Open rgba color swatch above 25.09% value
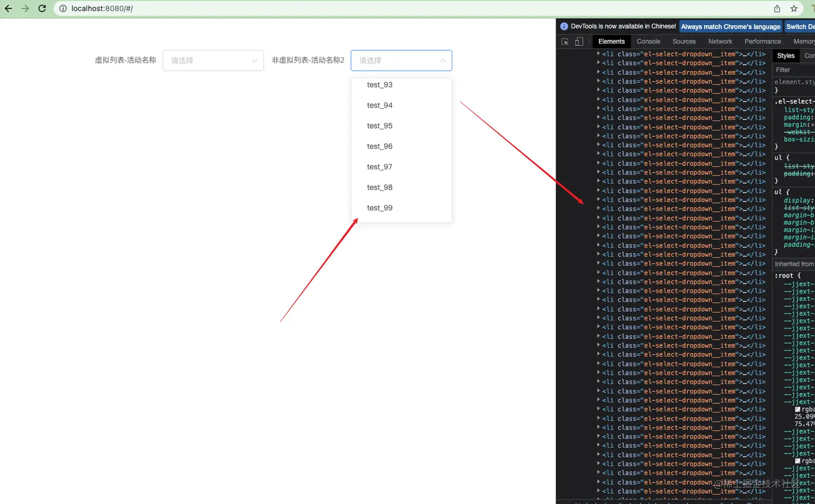815x504 pixels. tap(798, 409)
